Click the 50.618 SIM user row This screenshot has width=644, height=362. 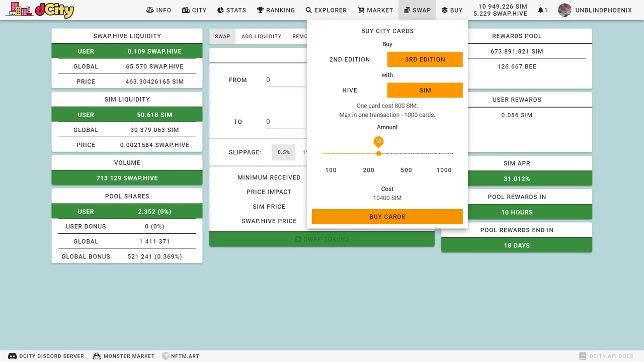click(x=127, y=115)
